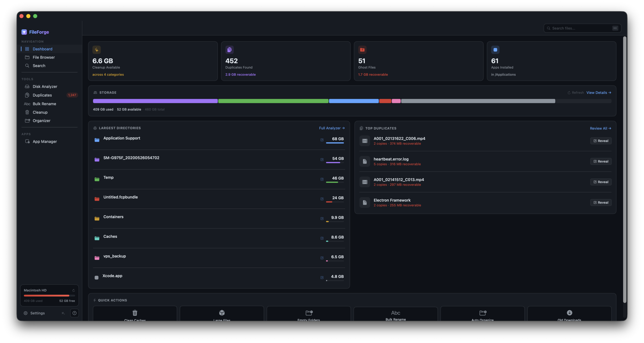Screen dimensions: 644x343
Task: Click '1.7 GB recoverable' text
Action: 373,75
